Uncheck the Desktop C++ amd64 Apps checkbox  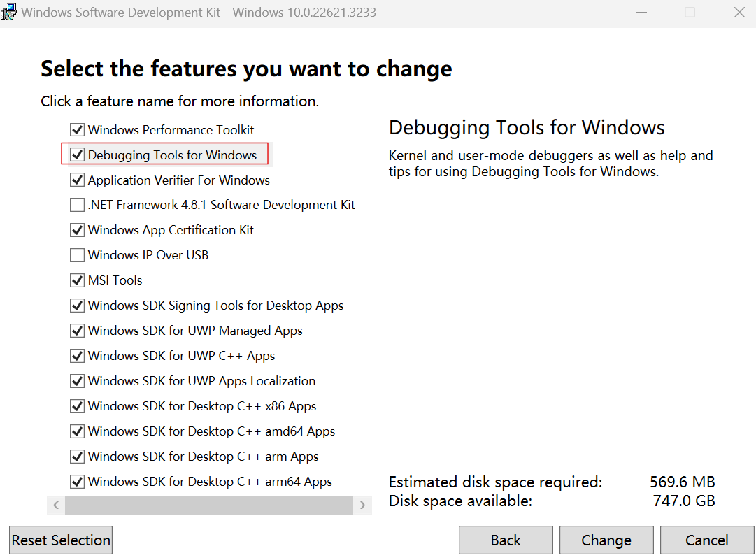click(77, 431)
